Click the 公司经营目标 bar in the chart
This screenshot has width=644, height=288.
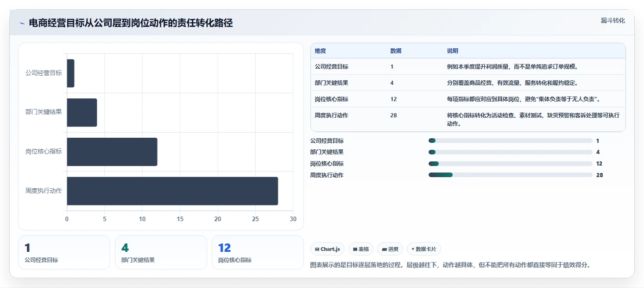pos(70,73)
